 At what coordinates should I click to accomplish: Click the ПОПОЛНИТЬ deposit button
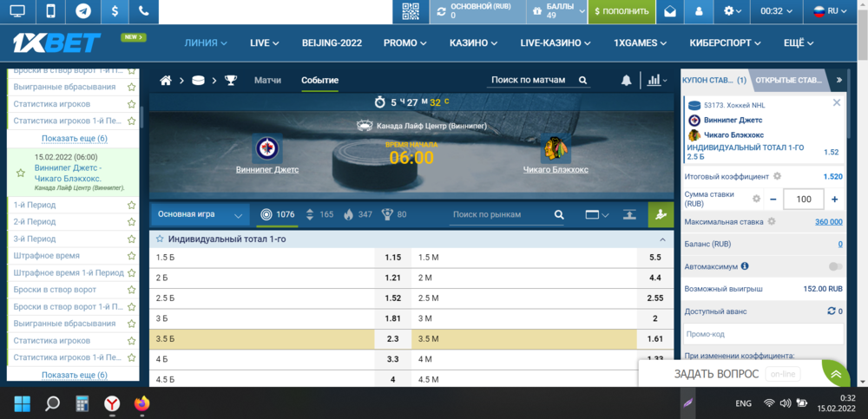(x=621, y=11)
